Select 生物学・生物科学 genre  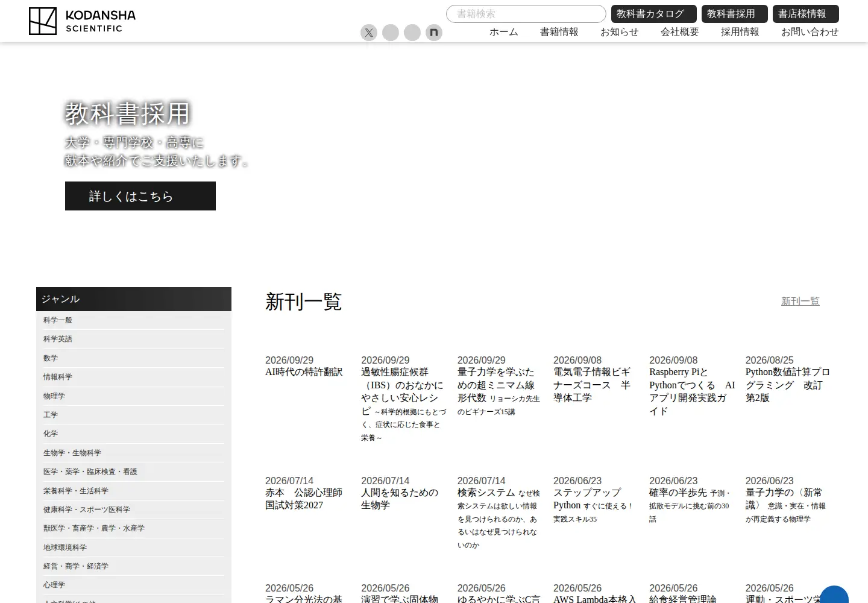[133, 453]
